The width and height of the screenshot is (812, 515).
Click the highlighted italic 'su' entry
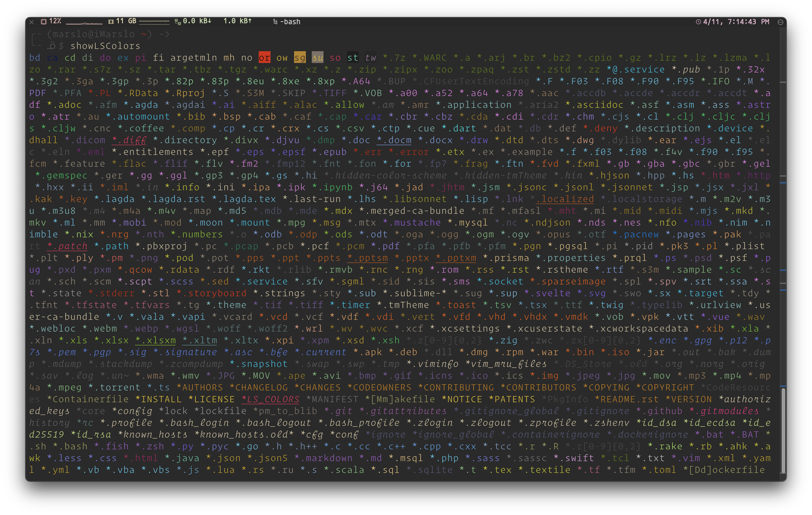(317, 58)
